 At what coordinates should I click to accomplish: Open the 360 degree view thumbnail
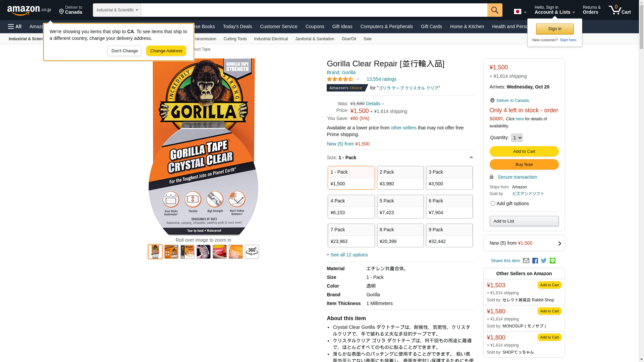(x=252, y=252)
